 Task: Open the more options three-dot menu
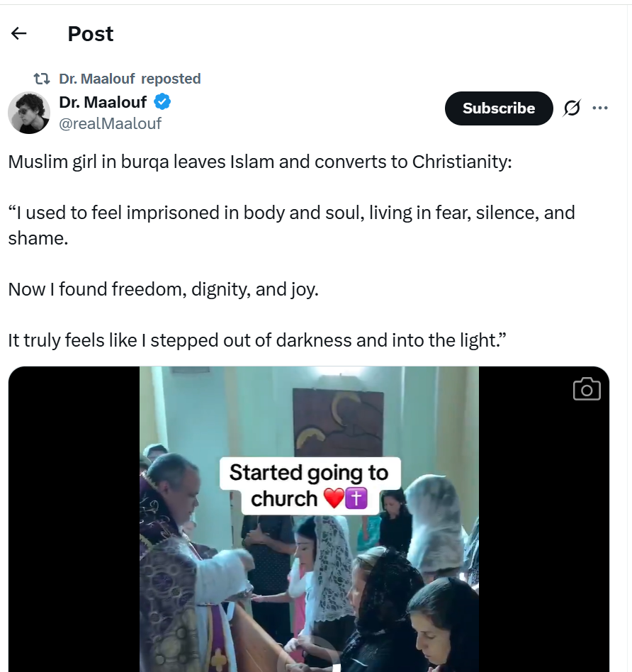pos(600,108)
